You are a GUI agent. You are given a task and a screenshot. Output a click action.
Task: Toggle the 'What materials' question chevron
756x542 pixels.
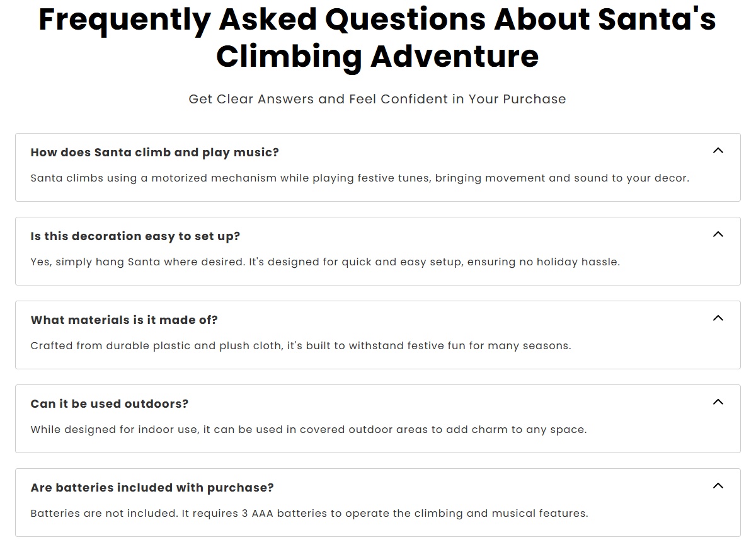click(x=718, y=318)
